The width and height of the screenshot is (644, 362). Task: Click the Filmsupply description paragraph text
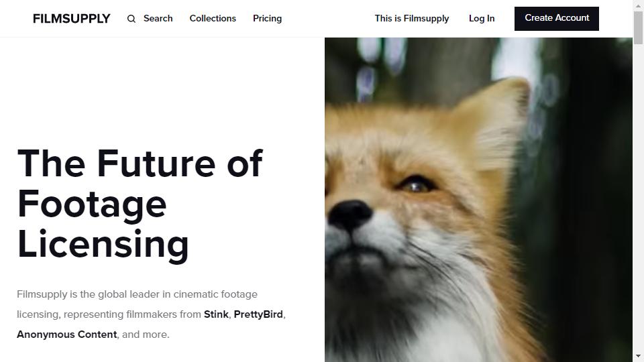click(151, 314)
